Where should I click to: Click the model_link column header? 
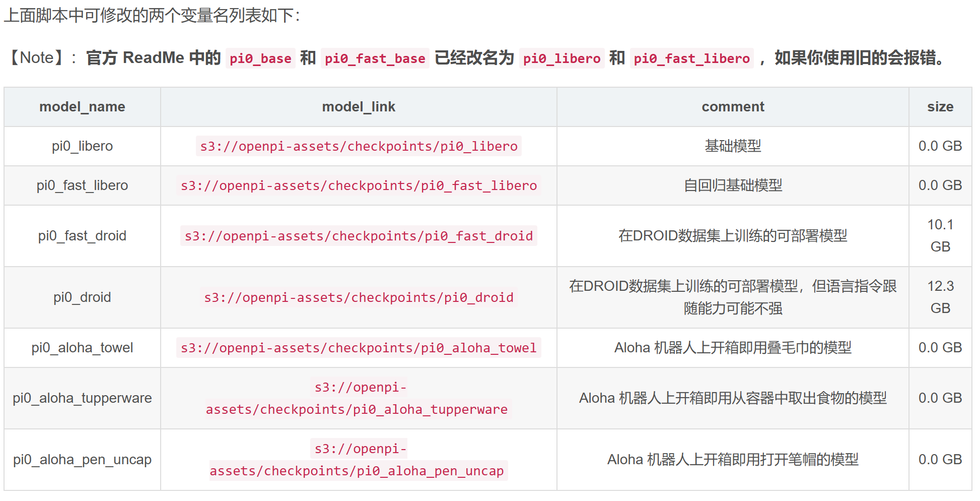point(359,107)
